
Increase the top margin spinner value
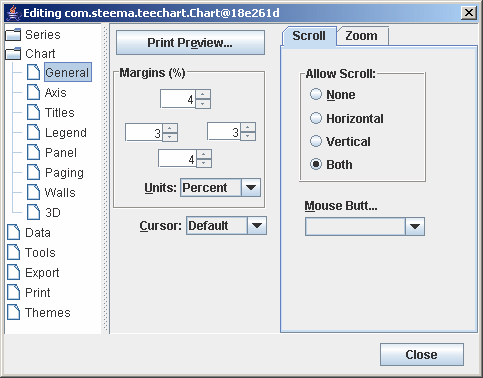(x=203, y=94)
